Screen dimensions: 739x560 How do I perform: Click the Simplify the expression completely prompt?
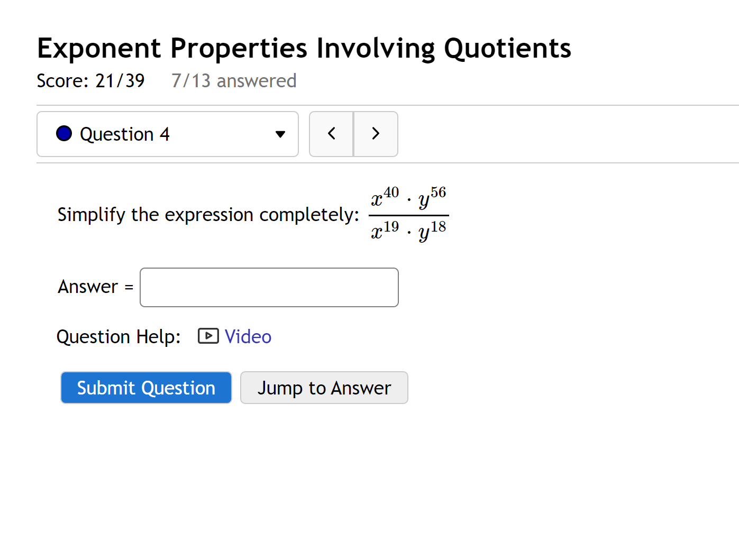[208, 215]
